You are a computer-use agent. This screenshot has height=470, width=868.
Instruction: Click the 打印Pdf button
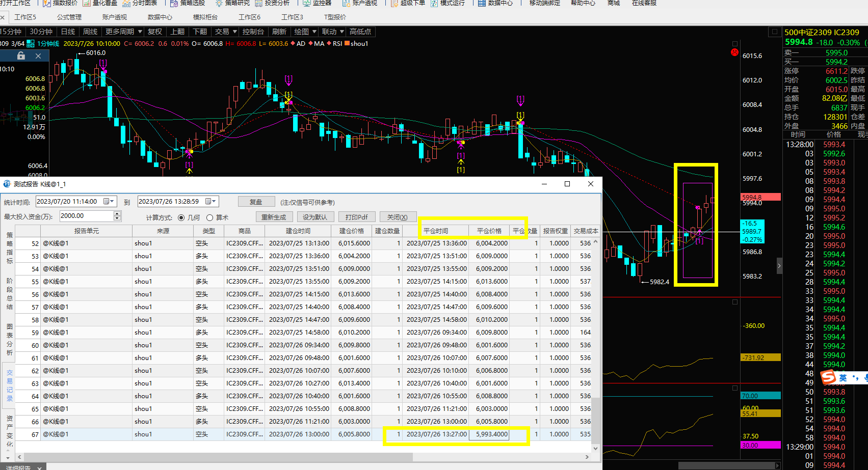356,217
